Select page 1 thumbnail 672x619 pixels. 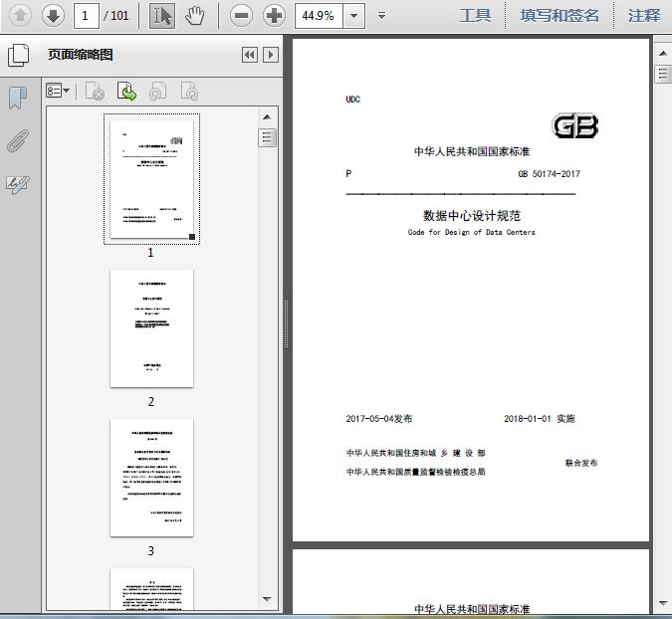coord(151,179)
